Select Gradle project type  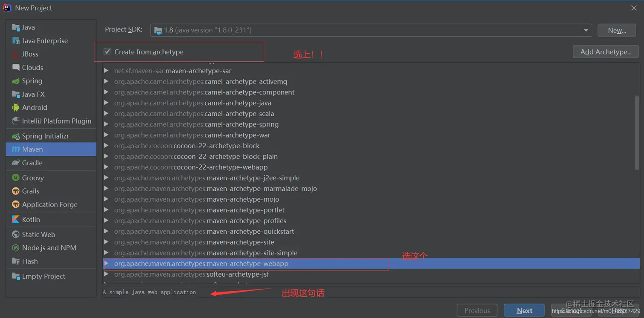coord(51,163)
